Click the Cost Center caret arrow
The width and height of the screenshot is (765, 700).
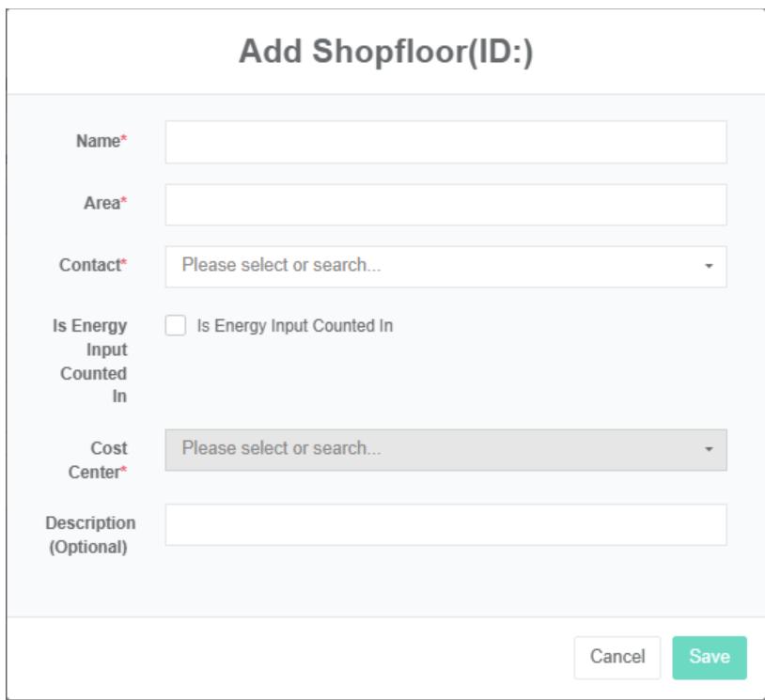point(709,450)
